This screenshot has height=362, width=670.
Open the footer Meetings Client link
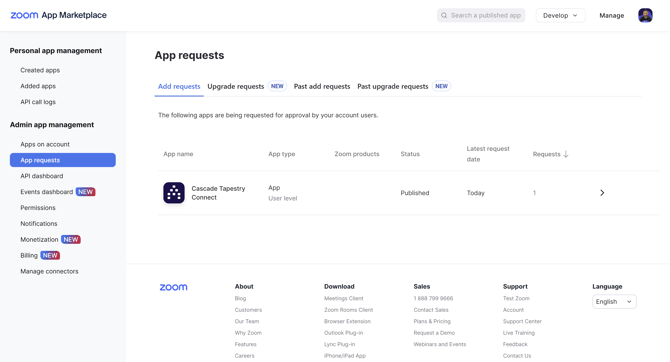pos(344,298)
